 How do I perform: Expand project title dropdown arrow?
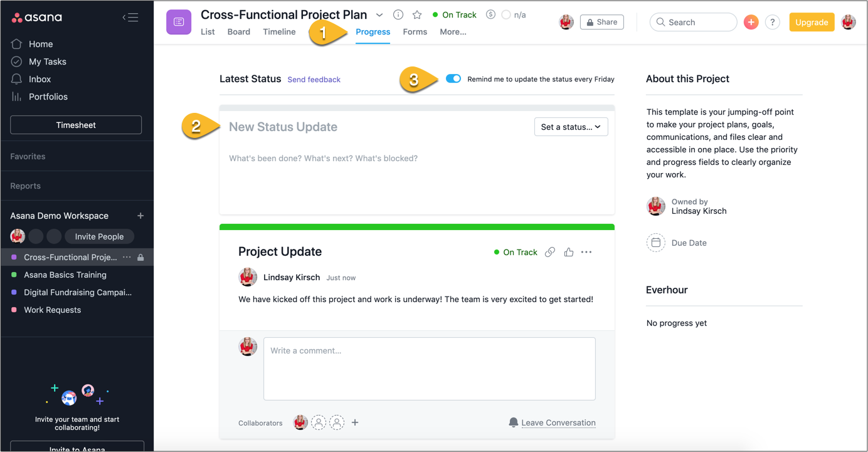tap(379, 14)
